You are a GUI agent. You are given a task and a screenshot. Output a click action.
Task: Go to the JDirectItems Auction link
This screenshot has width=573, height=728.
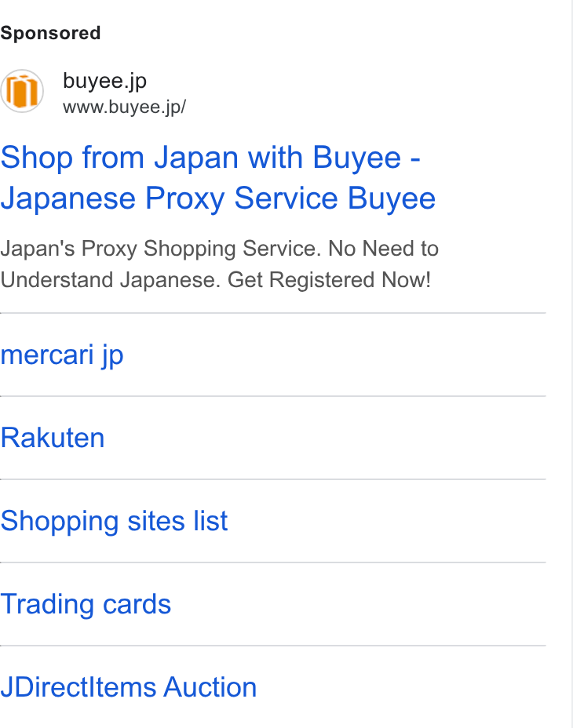coord(129,687)
